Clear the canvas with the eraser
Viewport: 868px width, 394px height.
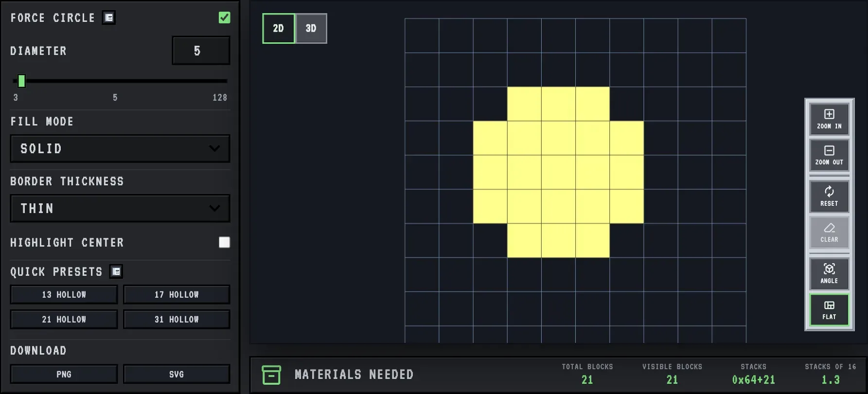point(829,233)
